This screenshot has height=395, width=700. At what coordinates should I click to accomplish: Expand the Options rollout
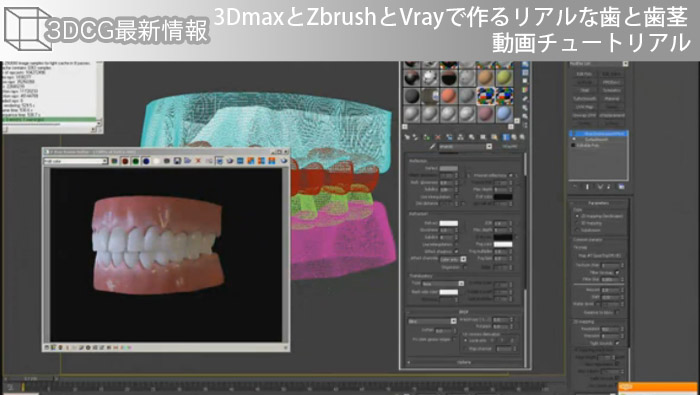(464, 362)
